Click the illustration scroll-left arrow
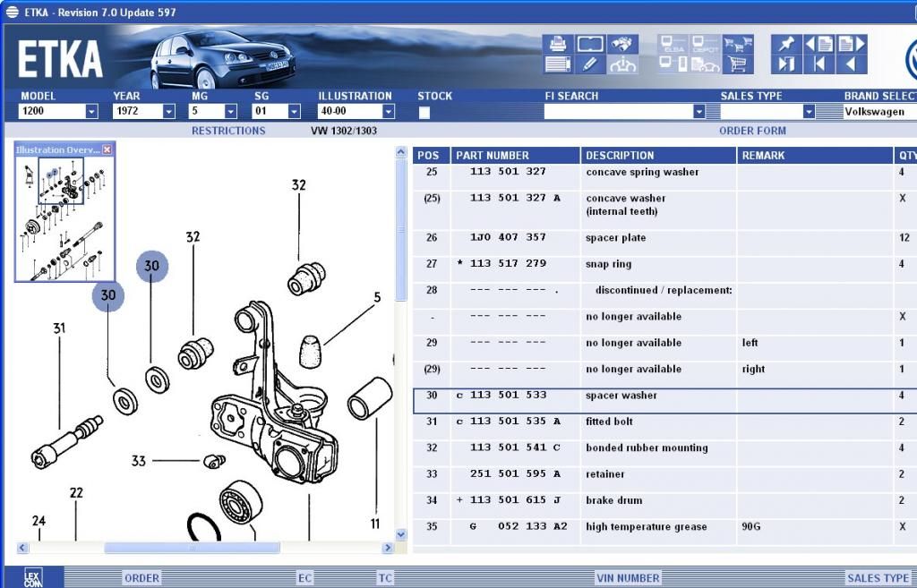 (22, 548)
